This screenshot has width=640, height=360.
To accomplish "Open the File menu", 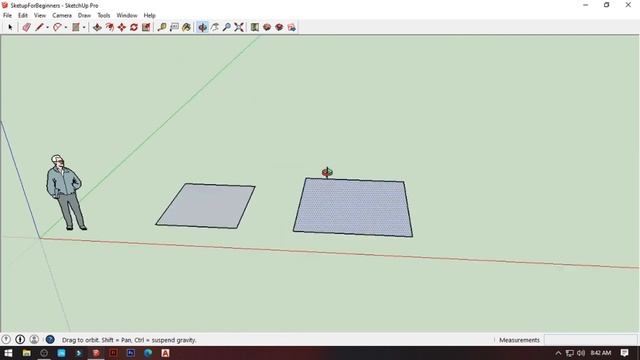I will (x=7, y=15).
